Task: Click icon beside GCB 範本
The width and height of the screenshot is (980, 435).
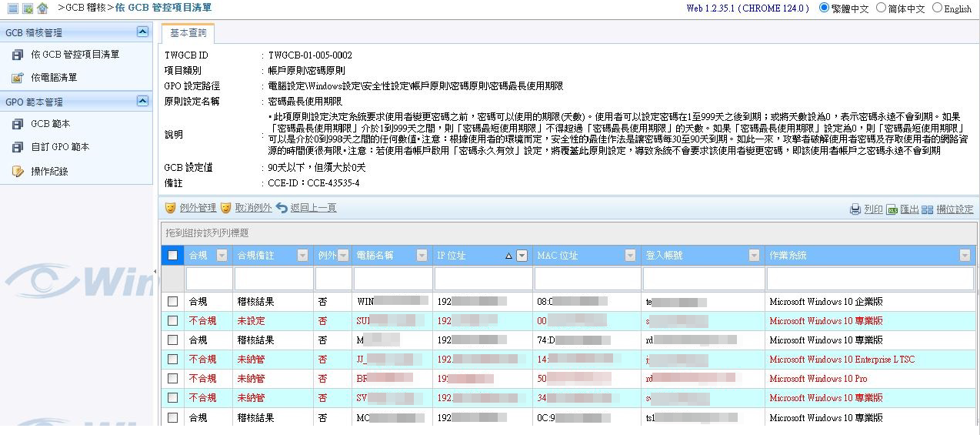Action: pos(18,124)
